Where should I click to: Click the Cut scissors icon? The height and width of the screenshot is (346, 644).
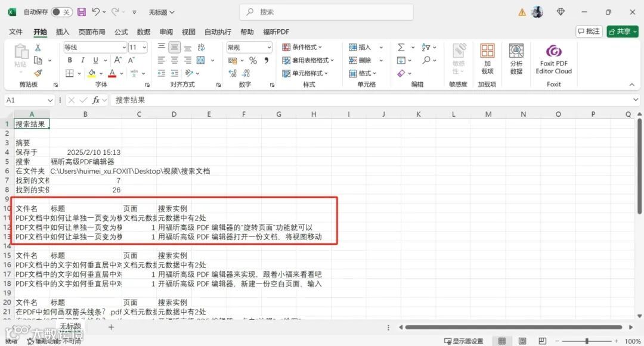(38, 48)
